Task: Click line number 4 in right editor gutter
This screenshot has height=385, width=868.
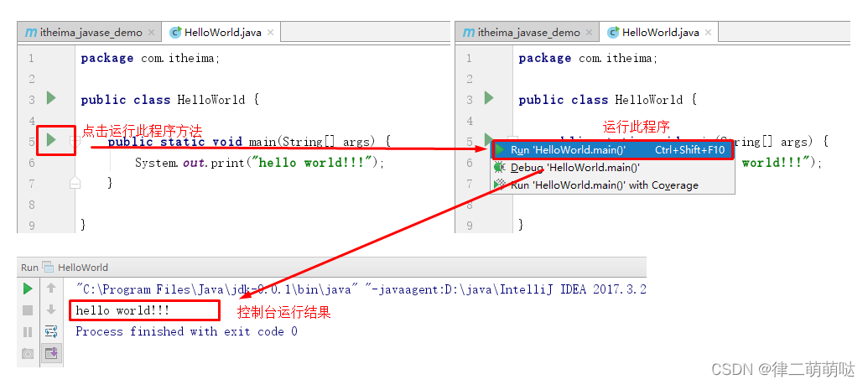Action: [470, 121]
